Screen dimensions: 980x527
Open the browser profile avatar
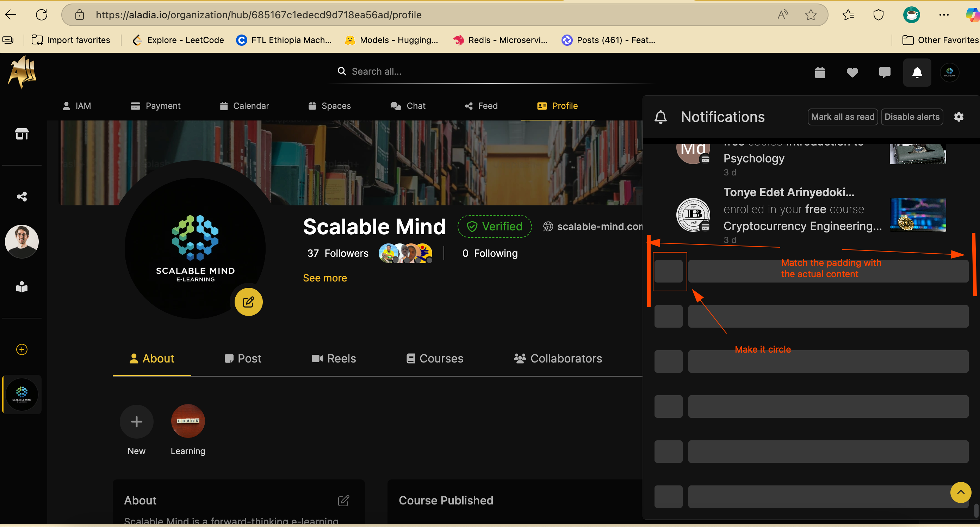point(912,15)
